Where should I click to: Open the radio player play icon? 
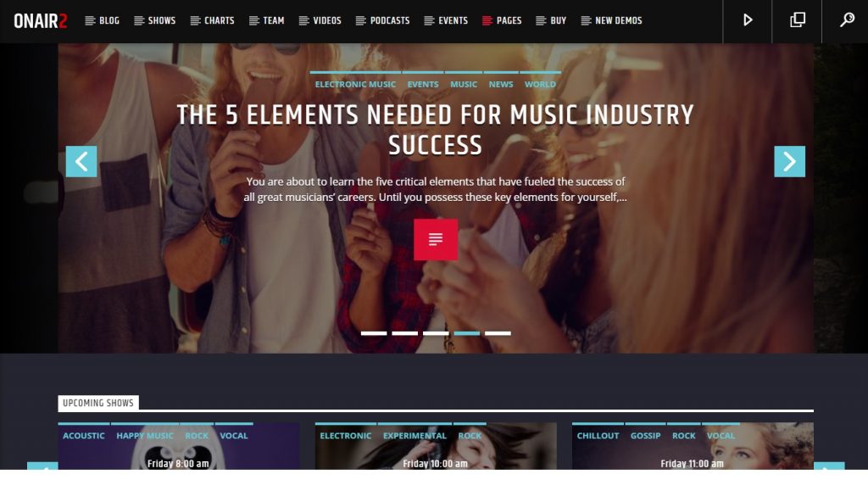coord(748,20)
